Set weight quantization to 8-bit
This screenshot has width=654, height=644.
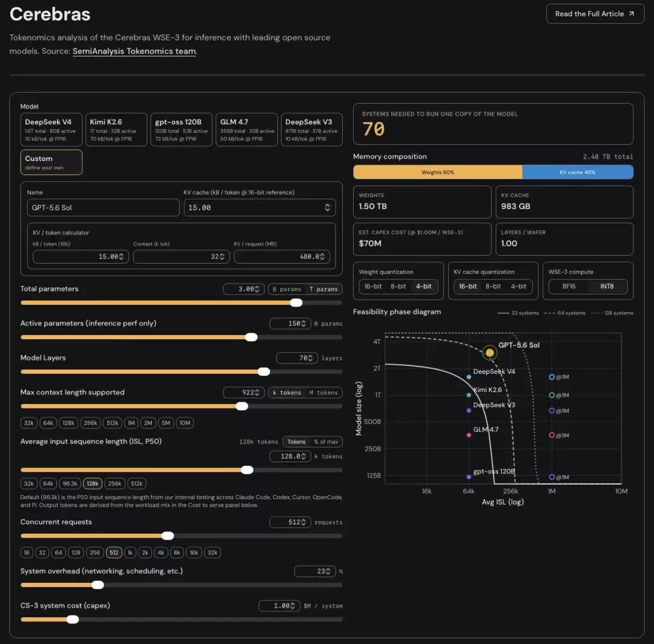398,287
